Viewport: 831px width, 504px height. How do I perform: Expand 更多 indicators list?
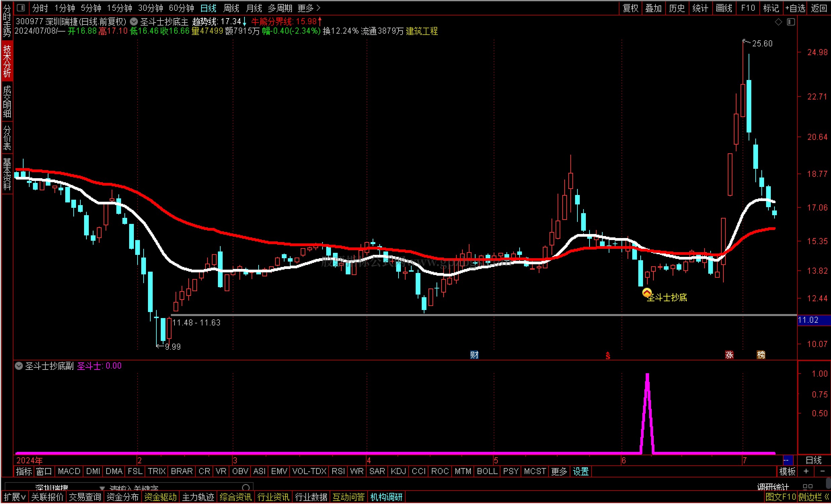[x=559, y=471]
